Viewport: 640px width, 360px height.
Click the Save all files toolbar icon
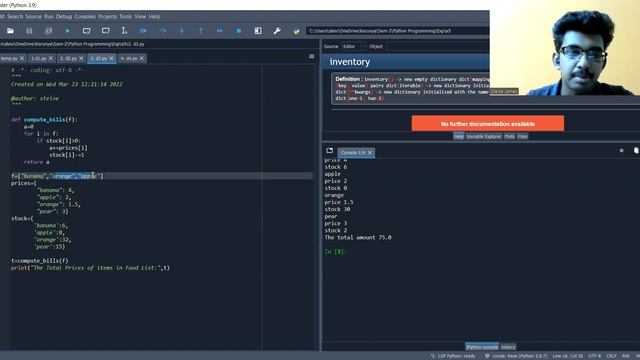48,31
